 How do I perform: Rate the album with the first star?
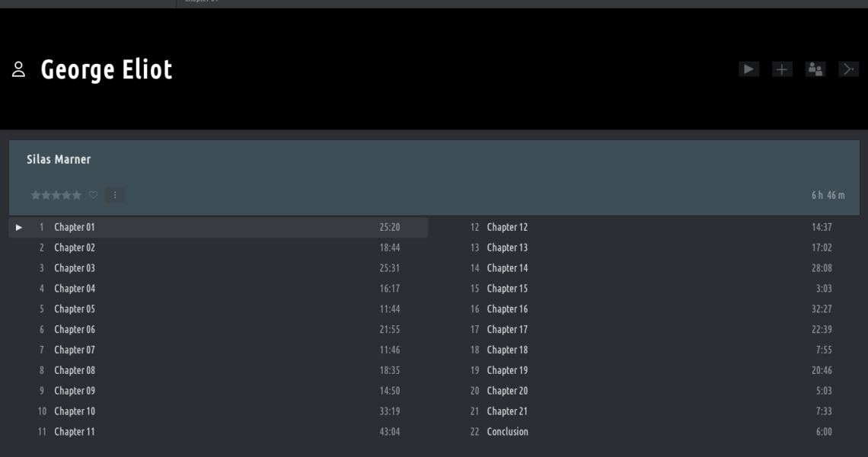click(35, 195)
